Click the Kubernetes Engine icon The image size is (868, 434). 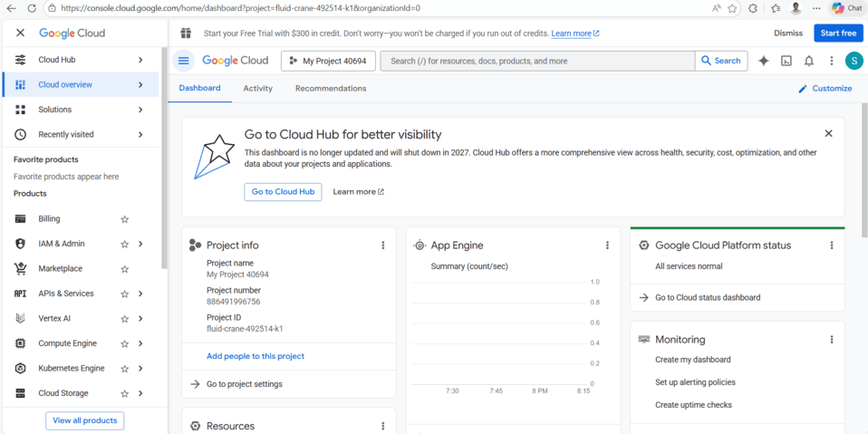pos(20,368)
